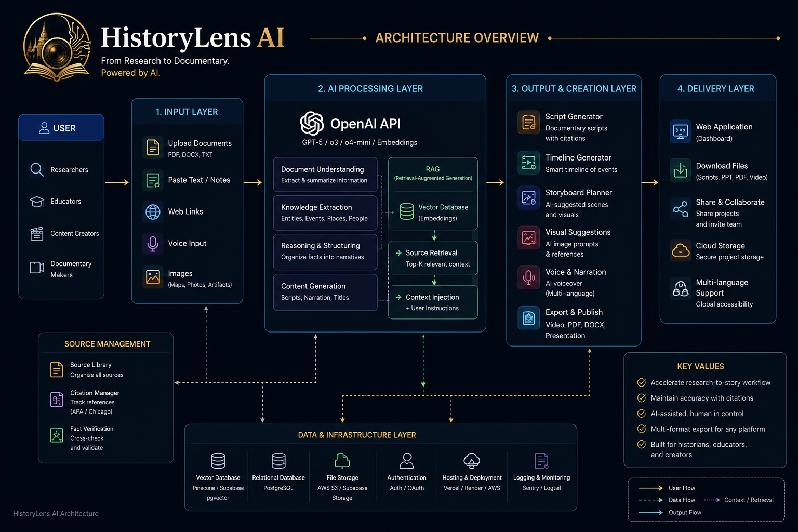
Task: Click the HistoryLens AI camera-book logo
Action: [57, 48]
